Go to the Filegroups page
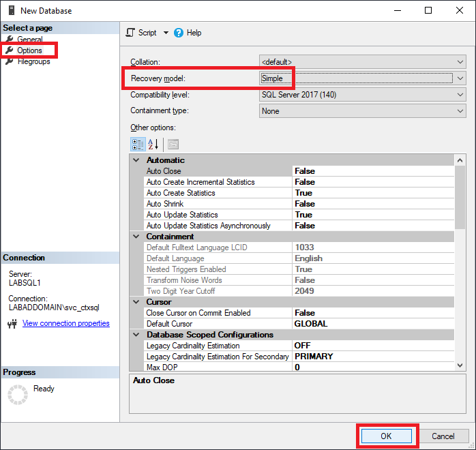Image resolution: width=476 pixels, height=450 pixels. (x=33, y=61)
